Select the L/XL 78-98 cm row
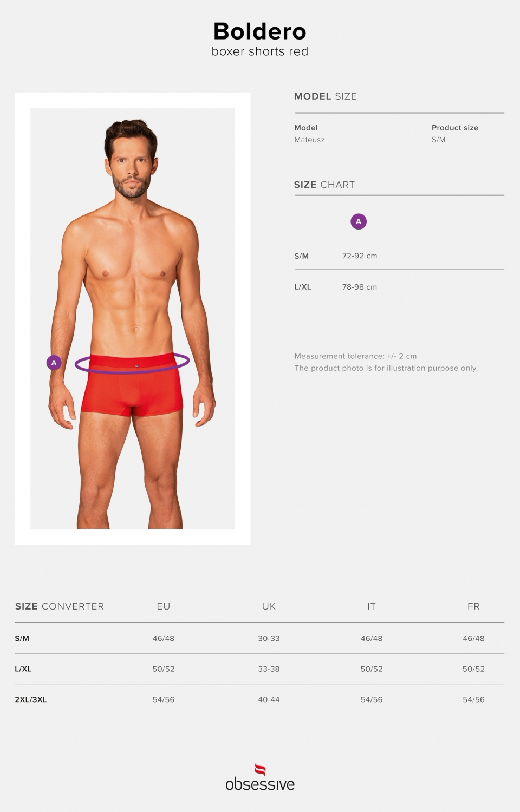 [399, 287]
